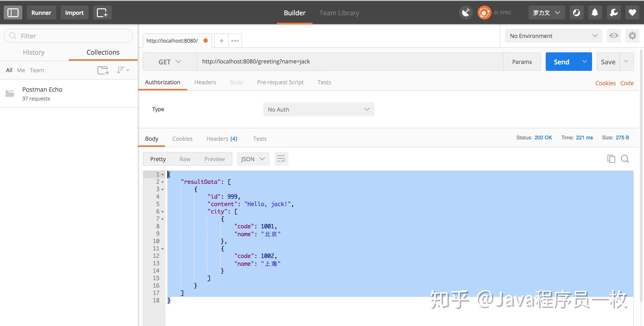The width and height of the screenshot is (644, 326).
Task: Open the request Headers tab
Action: (205, 82)
